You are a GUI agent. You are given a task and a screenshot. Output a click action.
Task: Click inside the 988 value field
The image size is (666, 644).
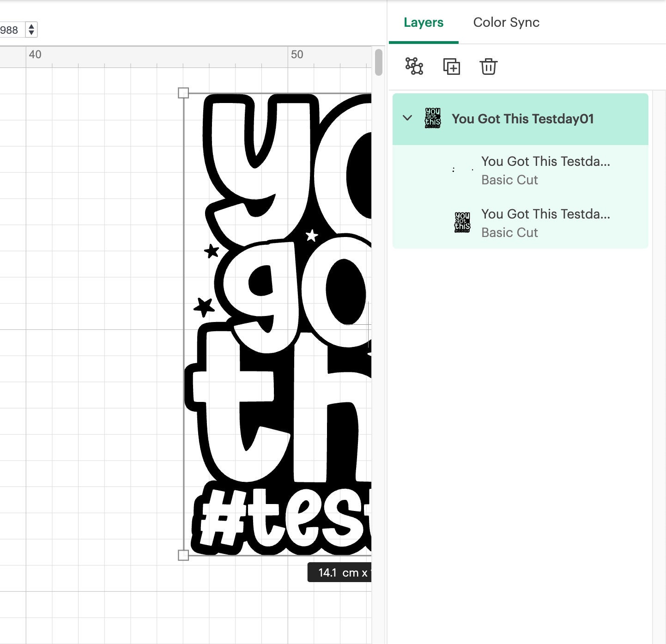[x=12, y=30]
